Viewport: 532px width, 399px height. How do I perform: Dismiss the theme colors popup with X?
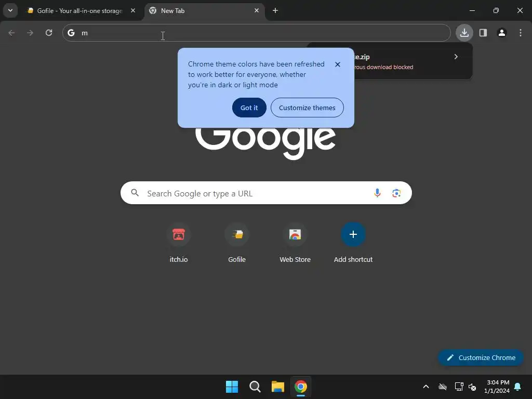[x=337, y=64]
